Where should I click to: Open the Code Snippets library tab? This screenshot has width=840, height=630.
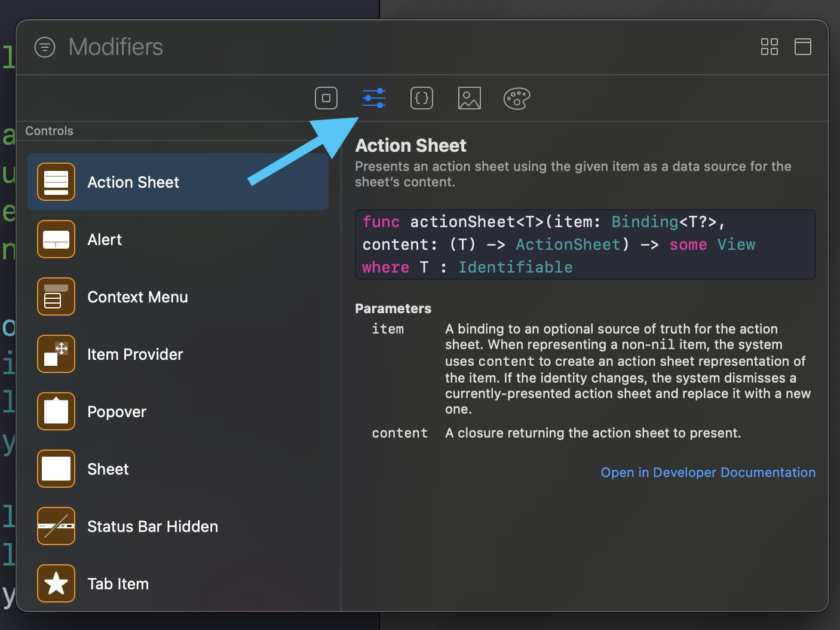[422, 98]
